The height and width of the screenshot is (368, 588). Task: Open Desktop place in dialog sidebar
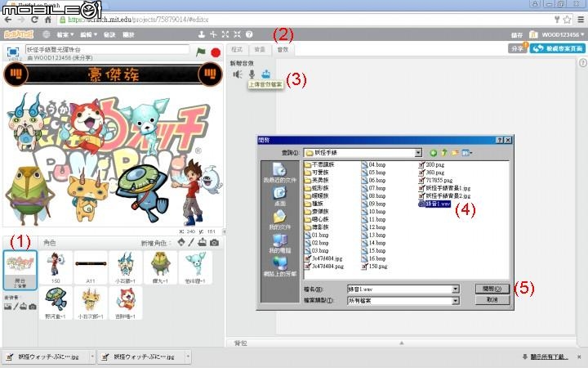pos(280,196)
